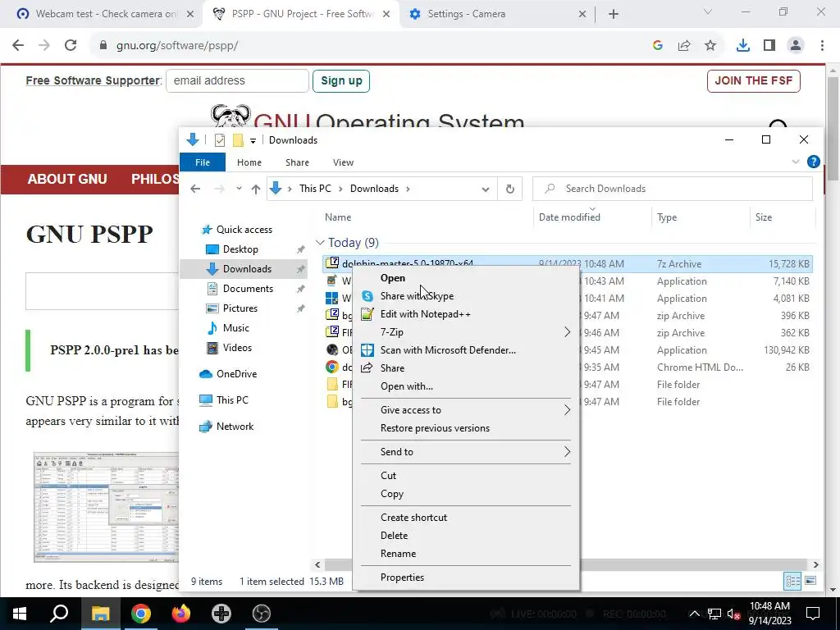This screenshot has width=840, height=630.
Task: Close the Webcam test tab
Action: [190, 15]
